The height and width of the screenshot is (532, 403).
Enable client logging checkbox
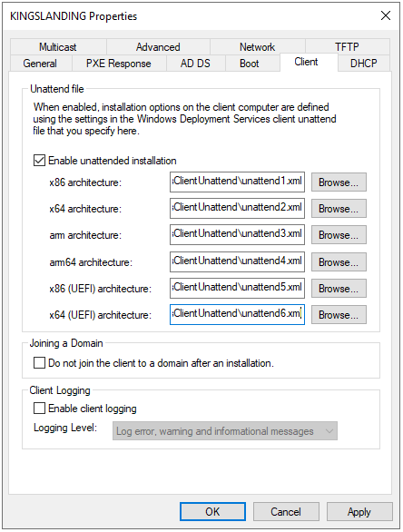point(39,409)
